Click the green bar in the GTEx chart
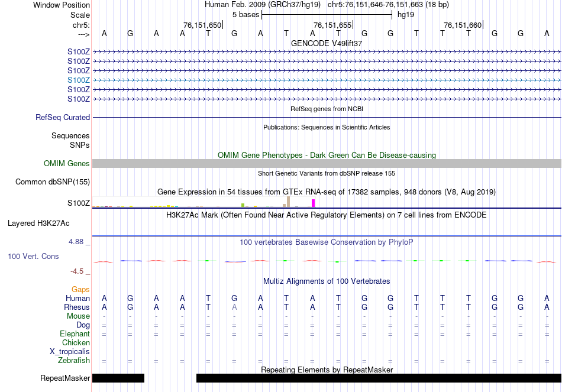The image size is (562, 392). pos(243,205)
